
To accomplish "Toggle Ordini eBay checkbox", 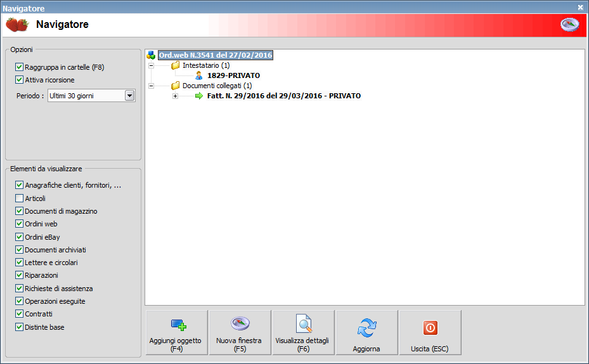I will point(19,237).
